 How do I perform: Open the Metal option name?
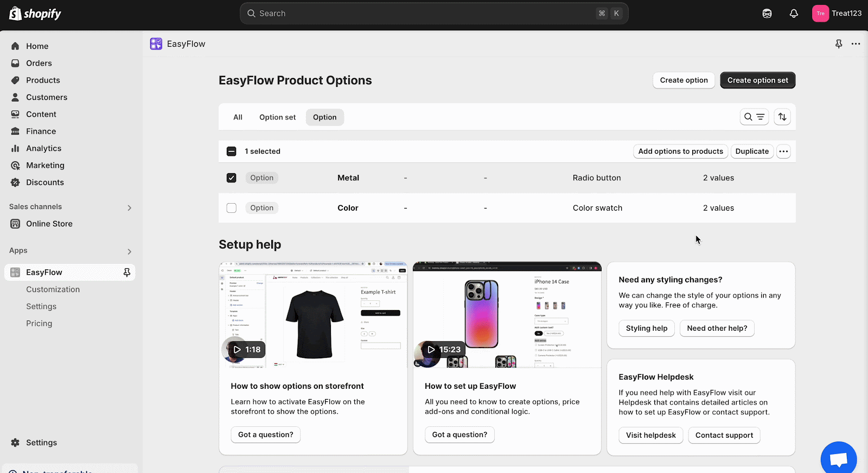coord(348,178)
